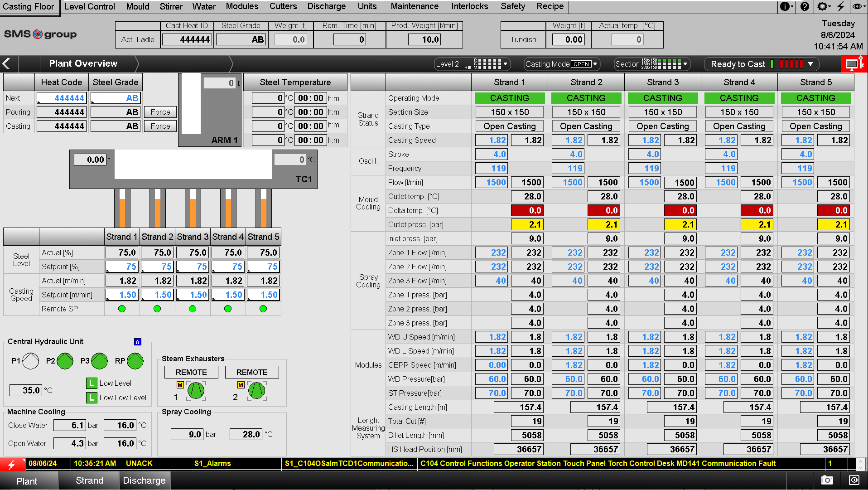Click Force button in Pouring row
Viewport: 868px width, 490px height.
click(160, 112)
